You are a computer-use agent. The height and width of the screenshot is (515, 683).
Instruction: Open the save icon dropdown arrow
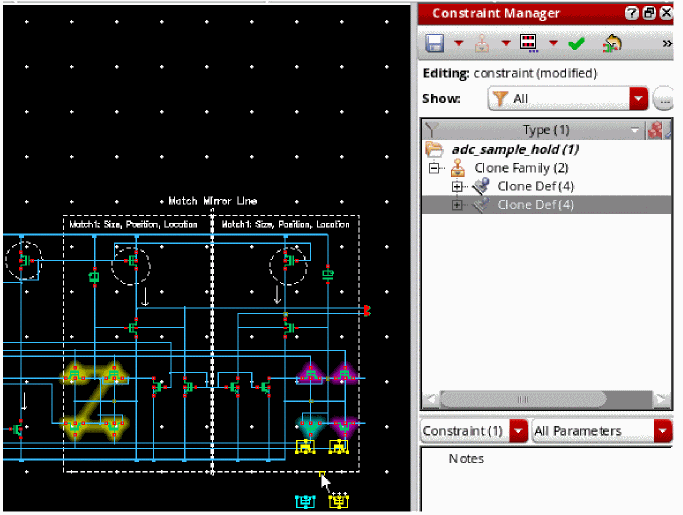[459, 43]
